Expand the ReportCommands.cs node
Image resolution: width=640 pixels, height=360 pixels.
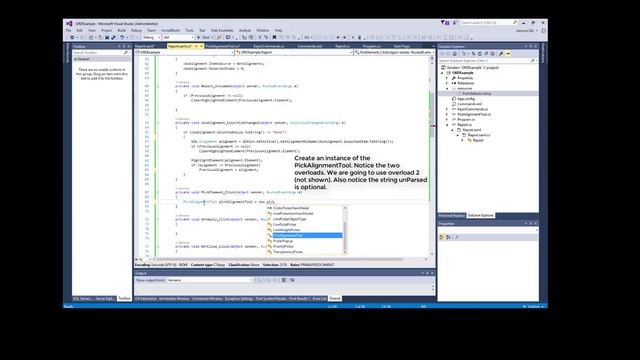point(447,109)
